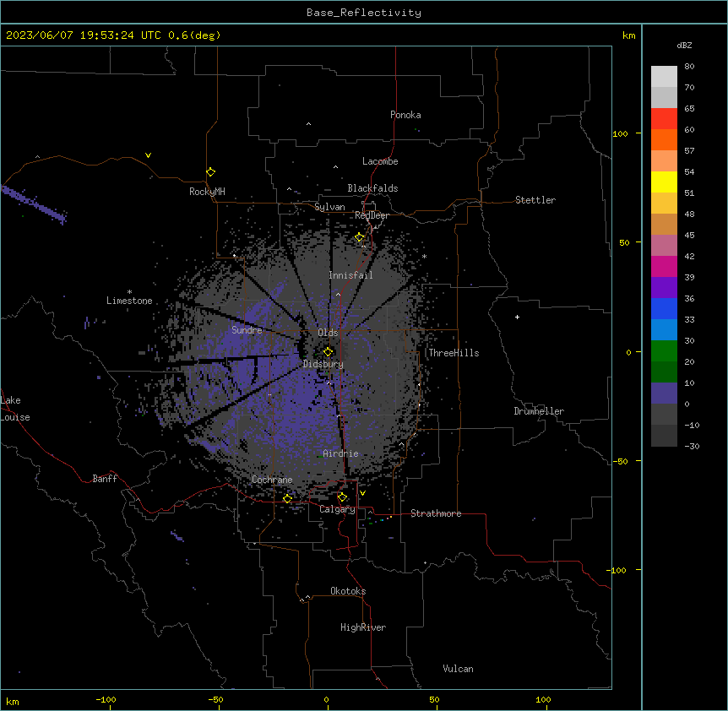Click the RockyMH label
This screenshot has width=728, height=711.
207,192
